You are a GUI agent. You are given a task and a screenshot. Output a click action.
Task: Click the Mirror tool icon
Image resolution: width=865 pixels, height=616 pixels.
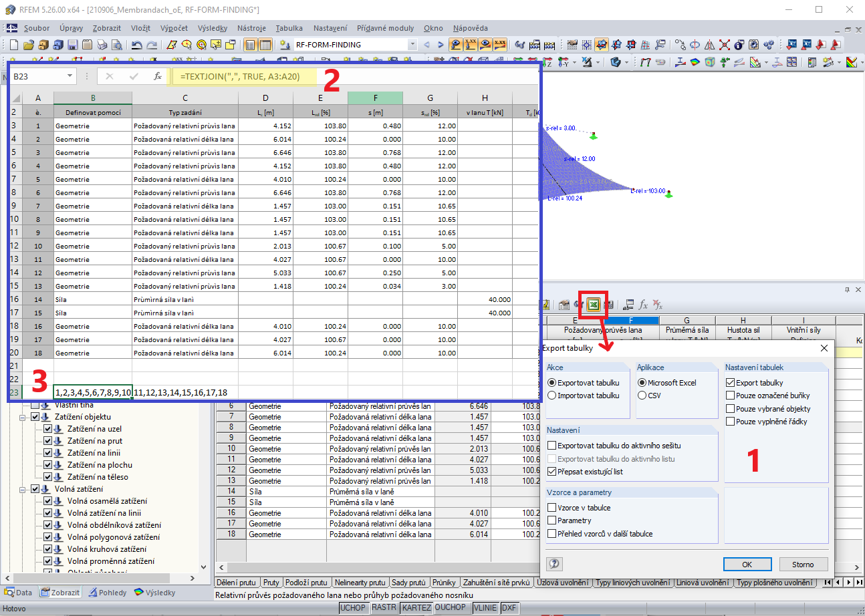[710, 45]
